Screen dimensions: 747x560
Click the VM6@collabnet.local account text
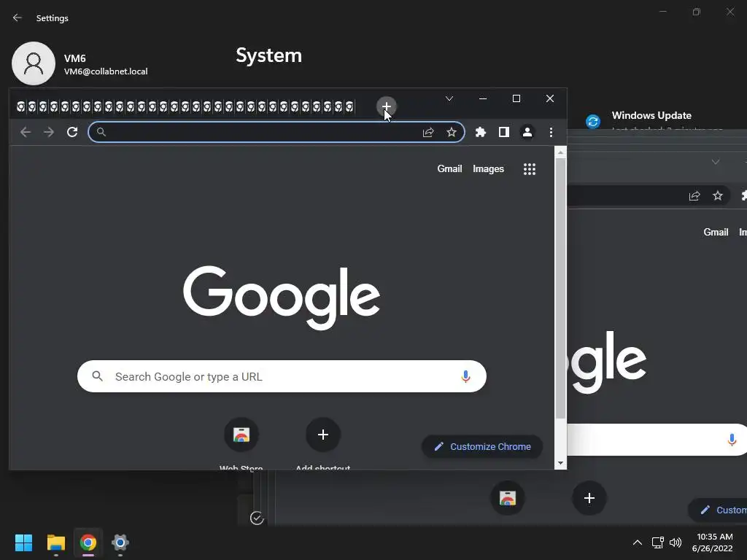click(106, 71)
